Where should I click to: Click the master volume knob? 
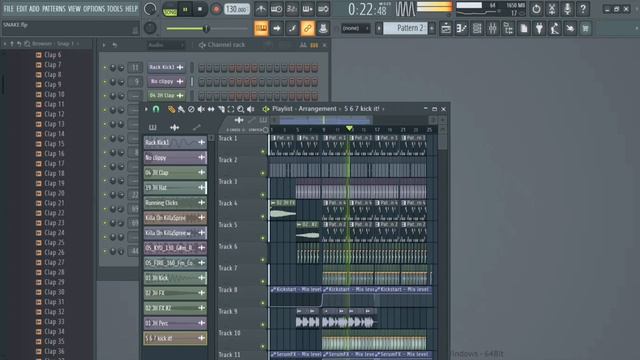coord(150,9)
